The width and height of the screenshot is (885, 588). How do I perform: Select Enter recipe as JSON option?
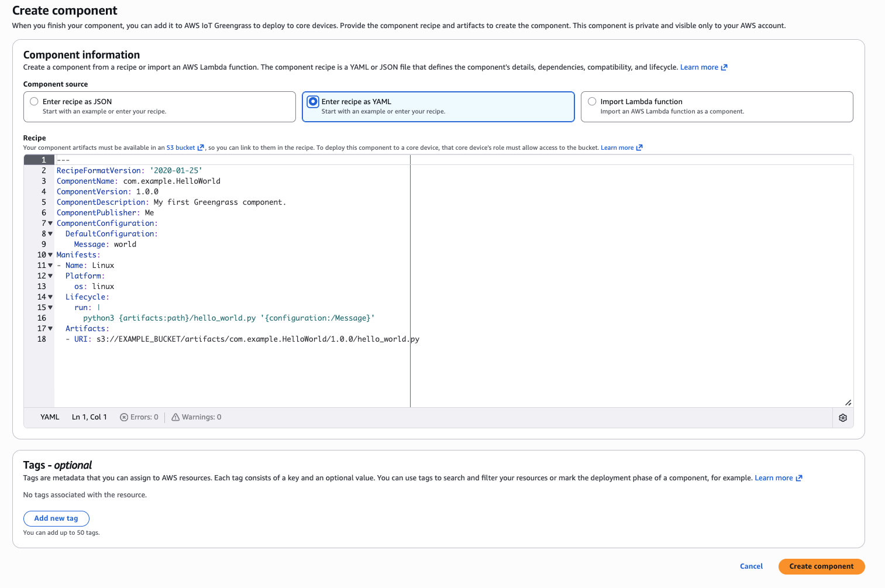[x=159, y=106]
